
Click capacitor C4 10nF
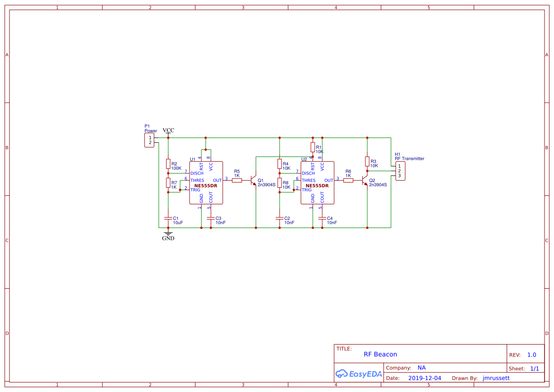323,219
